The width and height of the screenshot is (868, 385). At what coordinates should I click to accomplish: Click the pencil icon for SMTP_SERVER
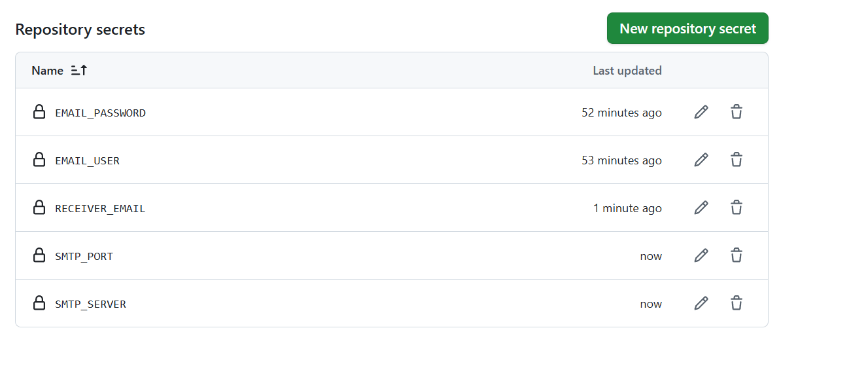[x=701, y=303]
